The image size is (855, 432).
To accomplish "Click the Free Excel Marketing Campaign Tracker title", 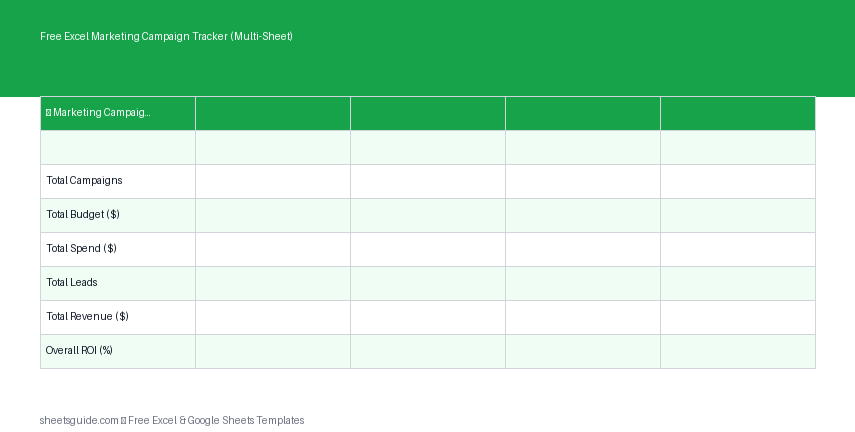I will 166,36.
